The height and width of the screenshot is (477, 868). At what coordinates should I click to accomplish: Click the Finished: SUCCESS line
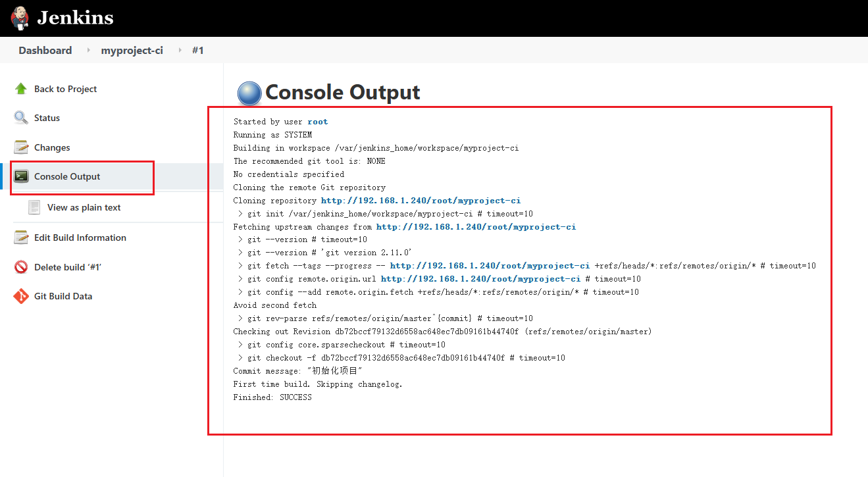[272, 397]
